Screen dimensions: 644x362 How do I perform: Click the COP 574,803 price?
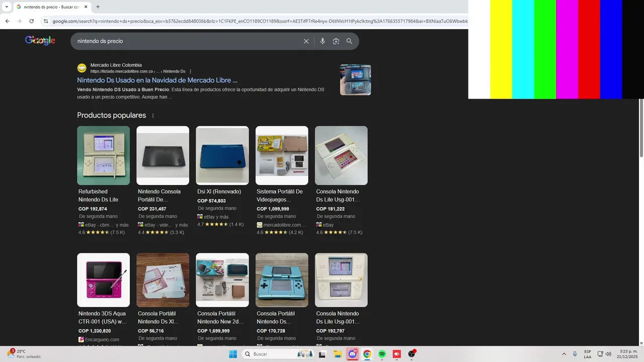pyautogui.click(x=211, y=201)
